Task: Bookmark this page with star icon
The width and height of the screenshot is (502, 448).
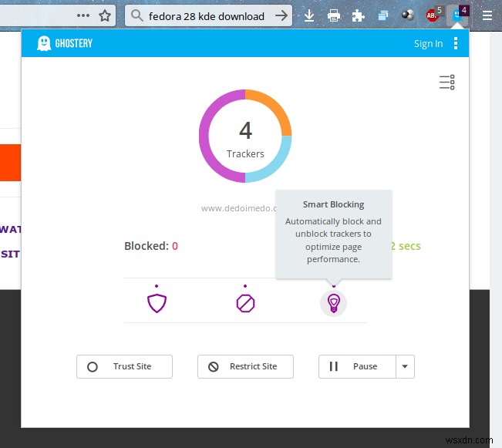Action: (105, 15)
